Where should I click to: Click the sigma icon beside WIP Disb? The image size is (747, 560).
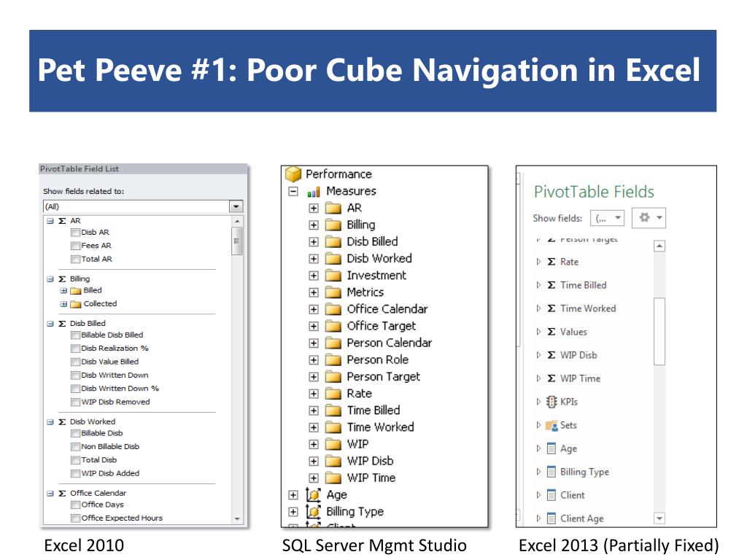pos(551,355)
